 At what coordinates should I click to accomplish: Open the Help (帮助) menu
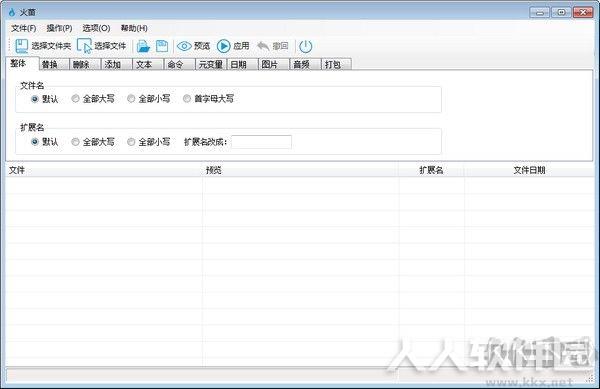pos(134,28)
